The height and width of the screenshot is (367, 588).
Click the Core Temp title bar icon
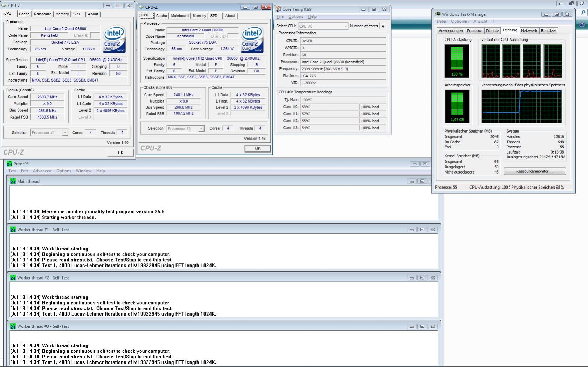pyautogui.click(x=278, y=9)
